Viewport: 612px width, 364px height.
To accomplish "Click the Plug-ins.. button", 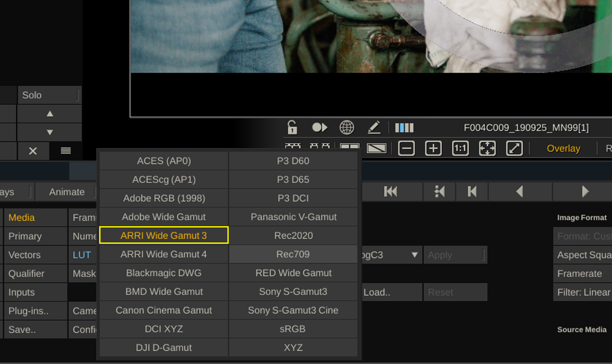I will point(35,311).
